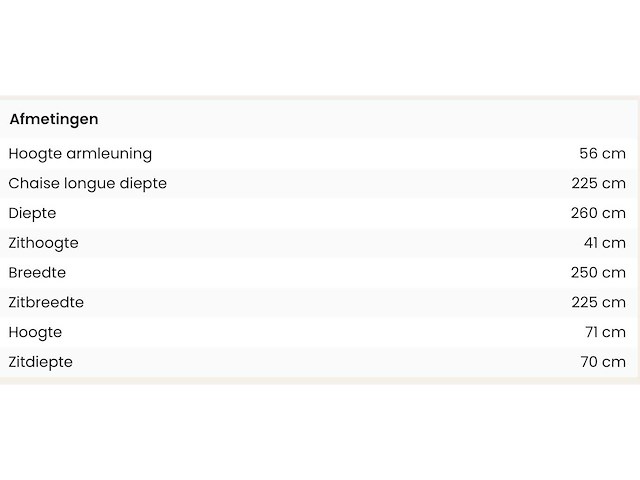640x480 pixels.
Task: Select the Chaise longue diepte label
Action: 88,183
